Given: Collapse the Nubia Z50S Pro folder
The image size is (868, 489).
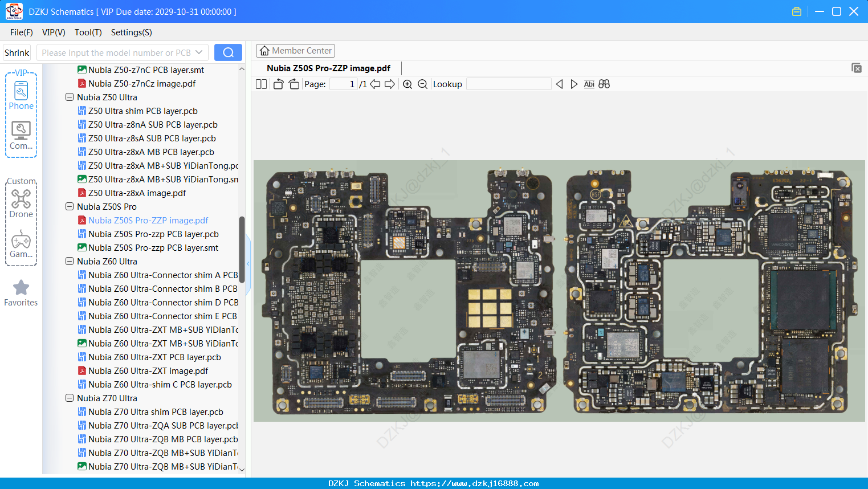Looking at the screenshot, I should [x=70, y=206].
